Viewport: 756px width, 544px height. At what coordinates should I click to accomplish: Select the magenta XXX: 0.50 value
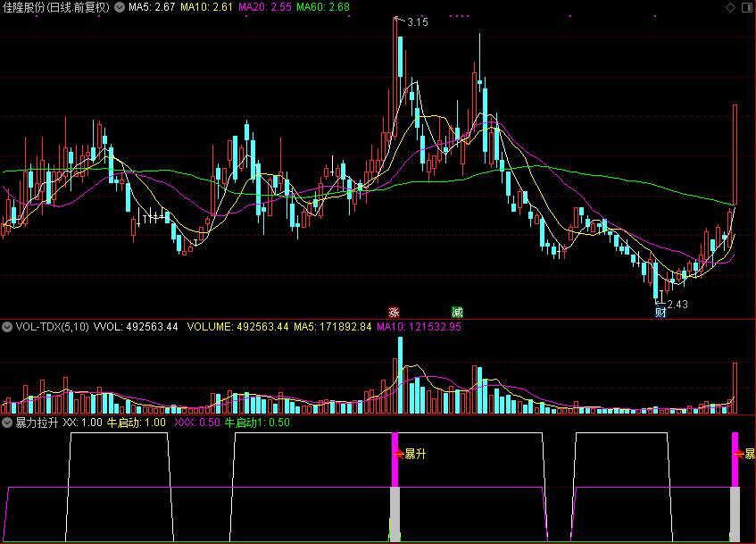click(x=197, y=423)
